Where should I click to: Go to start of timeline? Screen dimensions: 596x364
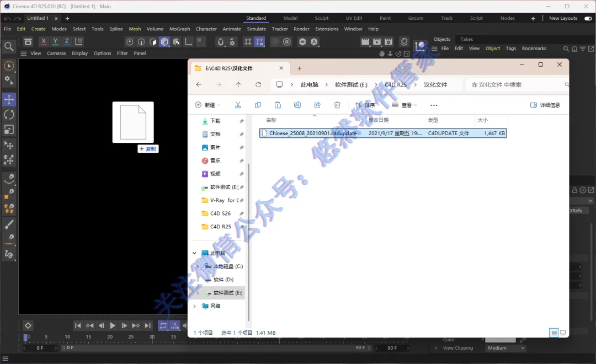click(x=78, y=325)
